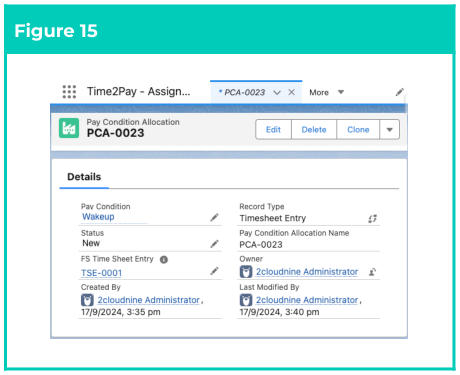The height and width of the screenshot is (375, 460).
Task: Open Last Modified By 2cloudnine Administrator link
Action: tap(307, 300)
